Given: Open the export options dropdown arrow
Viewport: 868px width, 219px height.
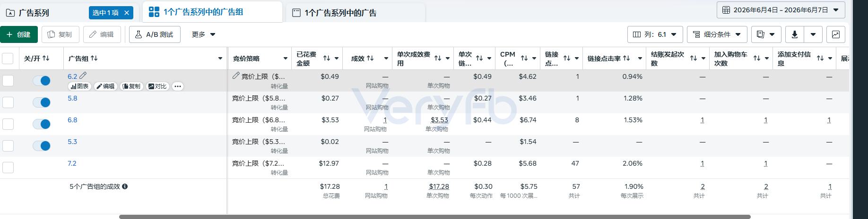Looking at the screenshot, I should 813,34.
